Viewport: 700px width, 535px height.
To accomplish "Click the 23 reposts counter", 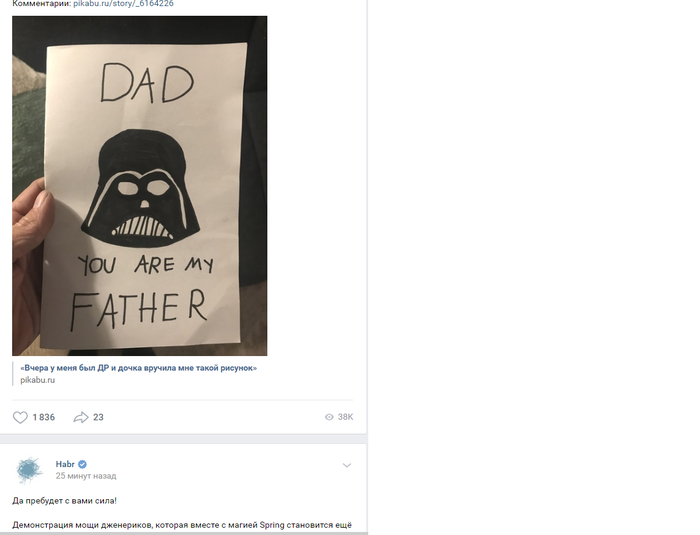I will tap(98, 417).
